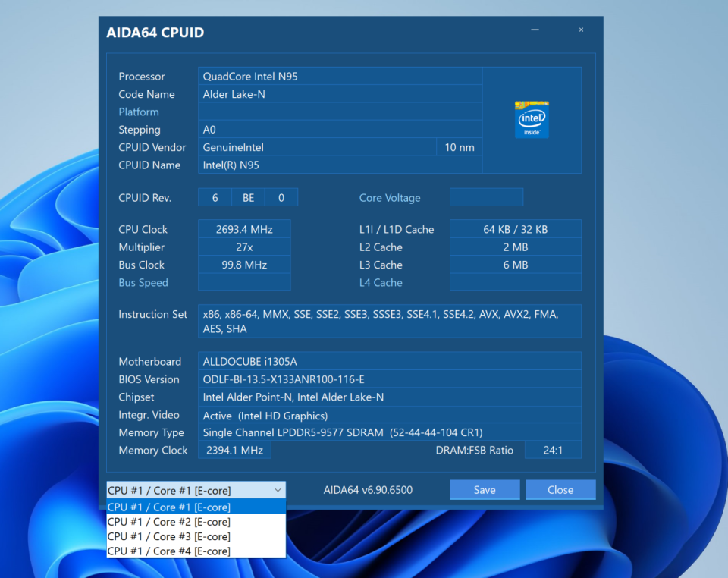The height and width of the screenshot is (578, 728).
Task: Select the CPUID Name value Intel(R) N95
Action: pyautogui.click(x=340, y=165)
